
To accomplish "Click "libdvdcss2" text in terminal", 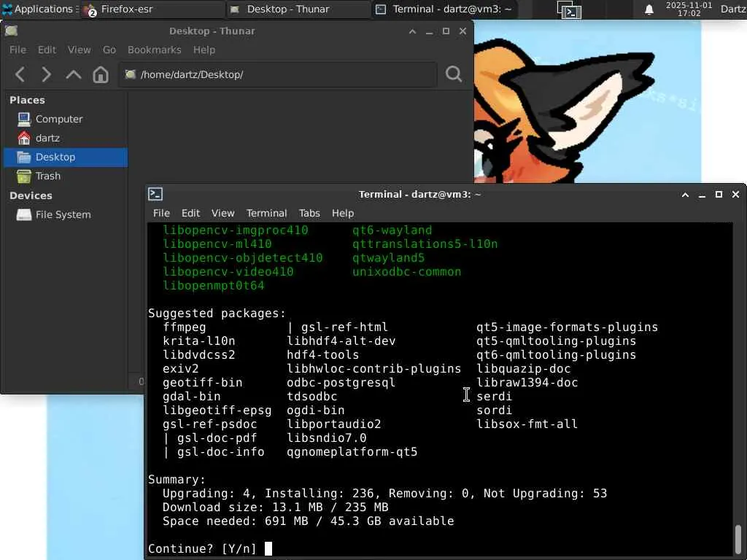I will coord(199,355).
